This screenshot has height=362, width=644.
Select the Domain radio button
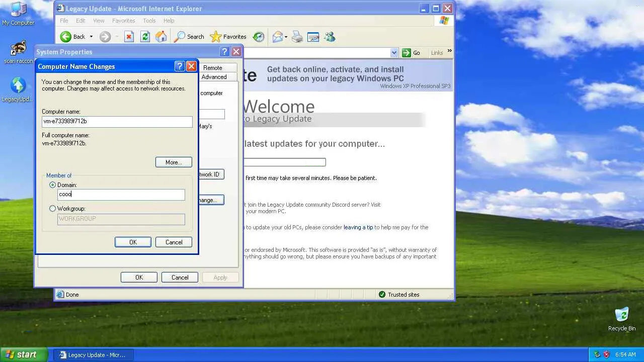(x=53, y=185)
